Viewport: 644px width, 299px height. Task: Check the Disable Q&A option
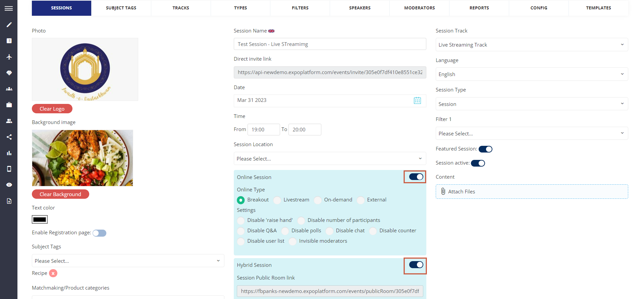pos(241,231)
